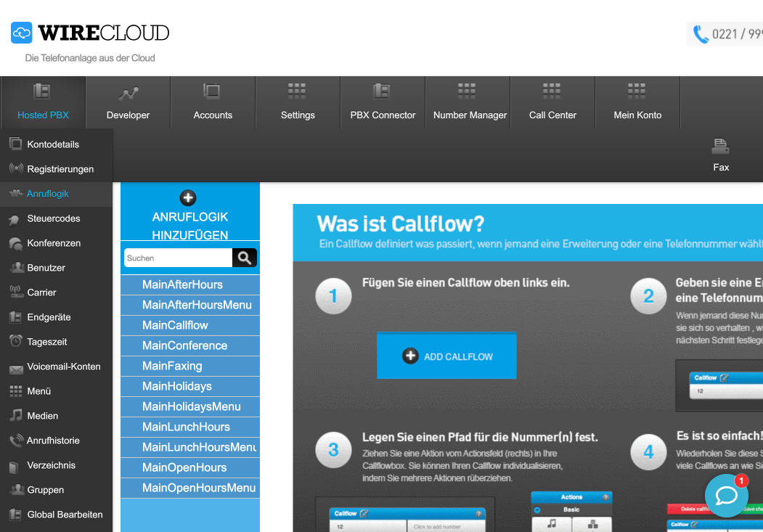This screenshot has height=532, width=763.
Task: Click the plus icon for Anruflogik hinzufügen
Action: point(188,197)
